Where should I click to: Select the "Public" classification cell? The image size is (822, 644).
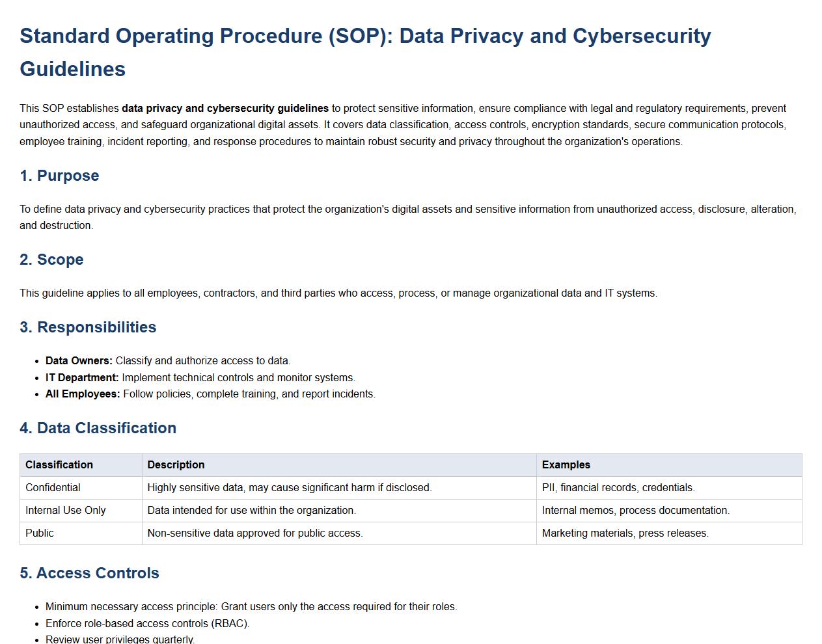(x=40, y=533)
